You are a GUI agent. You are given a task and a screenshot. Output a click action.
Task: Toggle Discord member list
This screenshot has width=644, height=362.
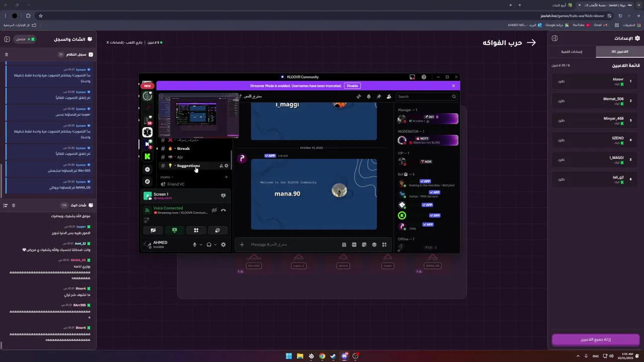tap(389, 97)
